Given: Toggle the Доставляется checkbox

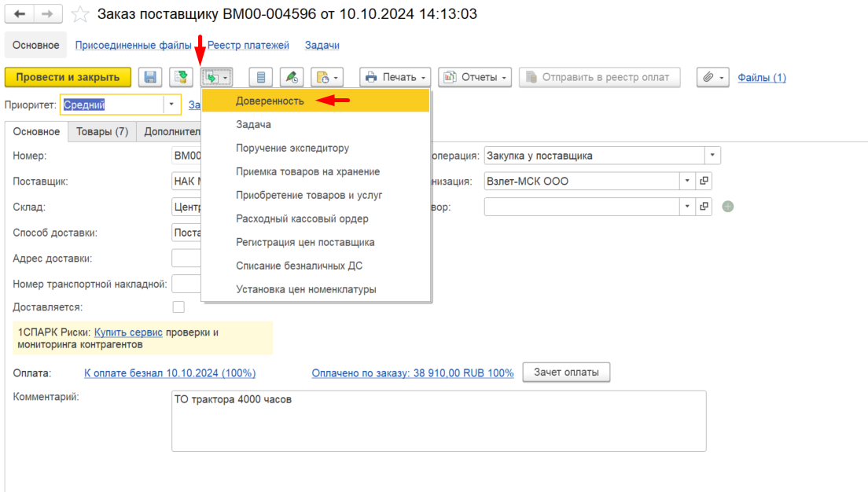Looking at the screenshot, I should pos(178,307).
